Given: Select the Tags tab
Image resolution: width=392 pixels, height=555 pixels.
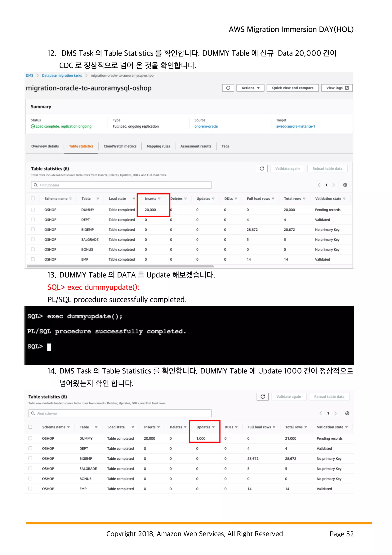Looking at the screenshot, I should pyautogui.click(x=225, y=146).
